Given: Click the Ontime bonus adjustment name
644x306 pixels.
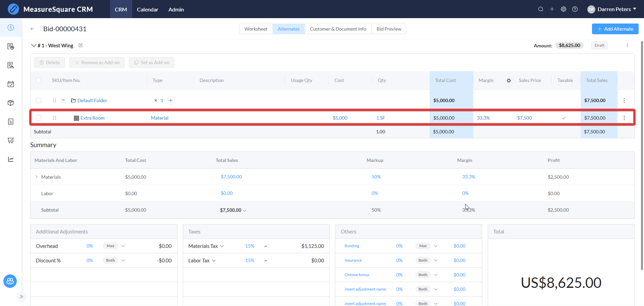Looking at the screenshot, I should coord(357,275).
